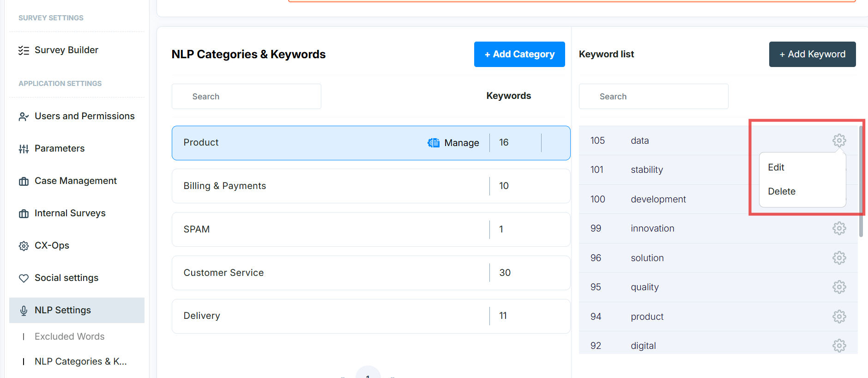The width and height of the screenshot is (868, 378).
Task: Open the gear menu for quality keyword
Action: point(839,287)
